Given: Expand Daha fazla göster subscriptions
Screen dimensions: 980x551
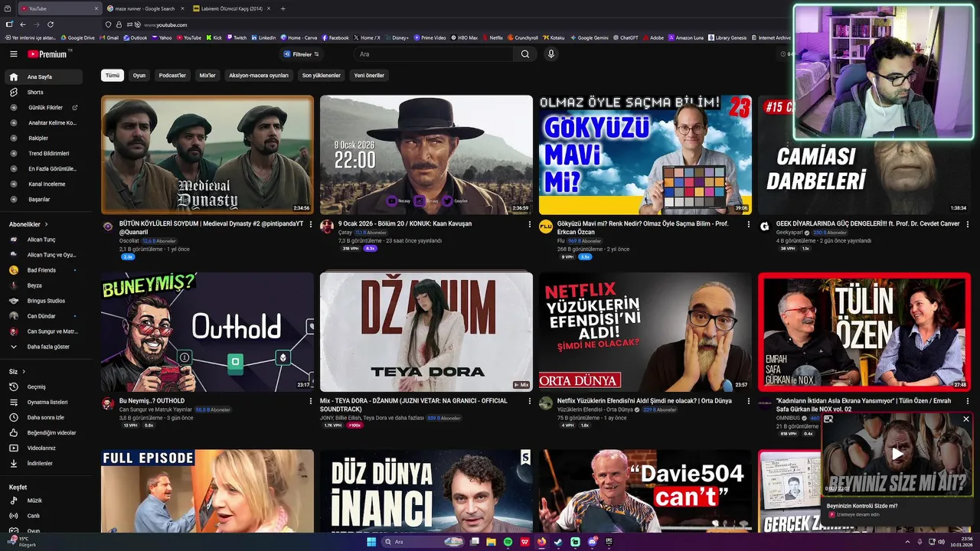Looking at the screenshot, I should pos(44,347).
